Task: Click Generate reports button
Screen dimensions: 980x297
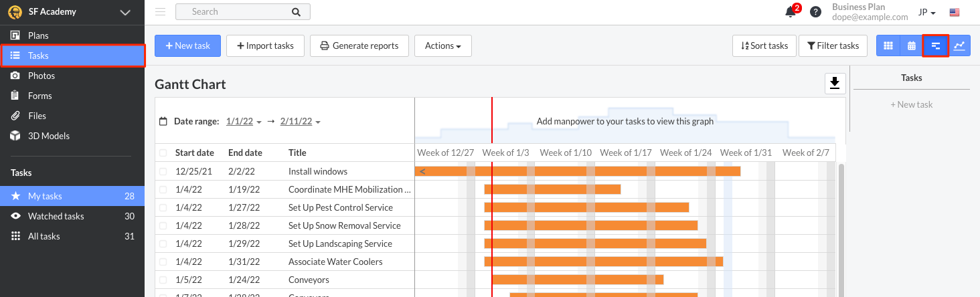Action: point(359,45)
